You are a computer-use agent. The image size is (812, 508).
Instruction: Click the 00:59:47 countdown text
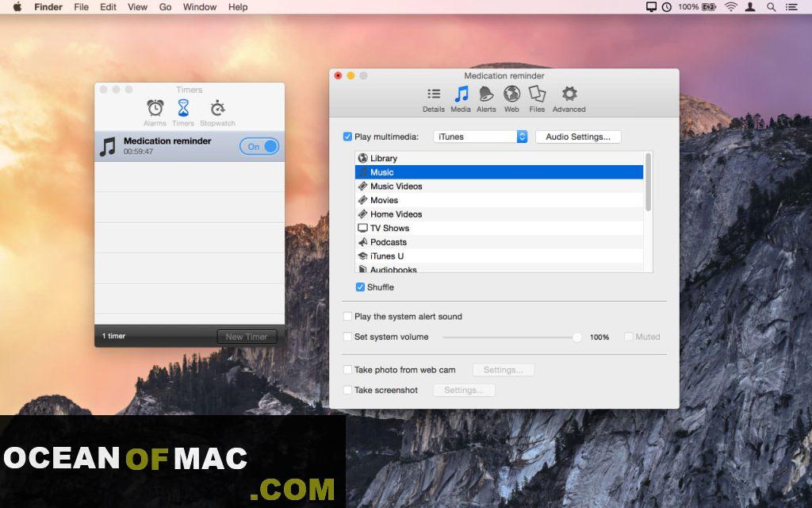[x=138, y=152]
